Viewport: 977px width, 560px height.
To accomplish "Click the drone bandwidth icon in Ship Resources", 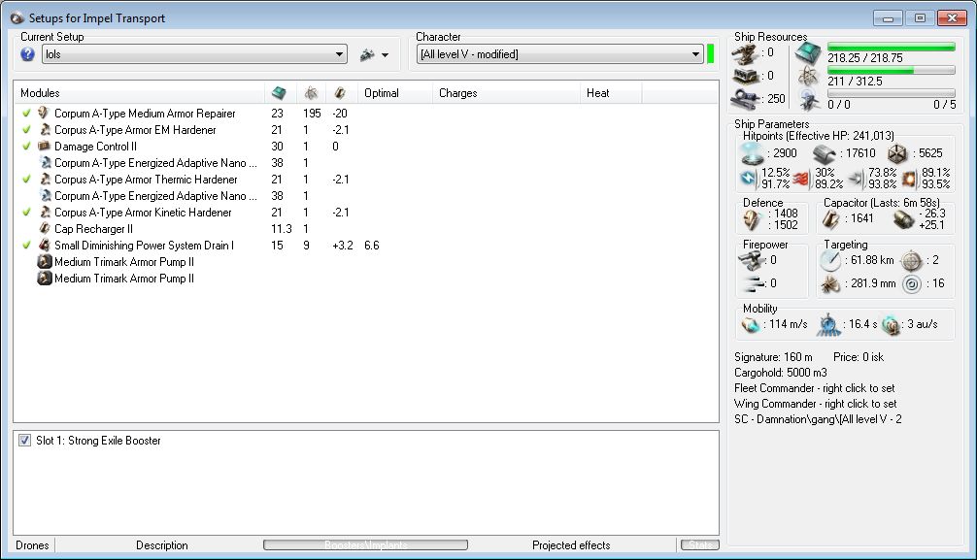I will click(808, 99).
